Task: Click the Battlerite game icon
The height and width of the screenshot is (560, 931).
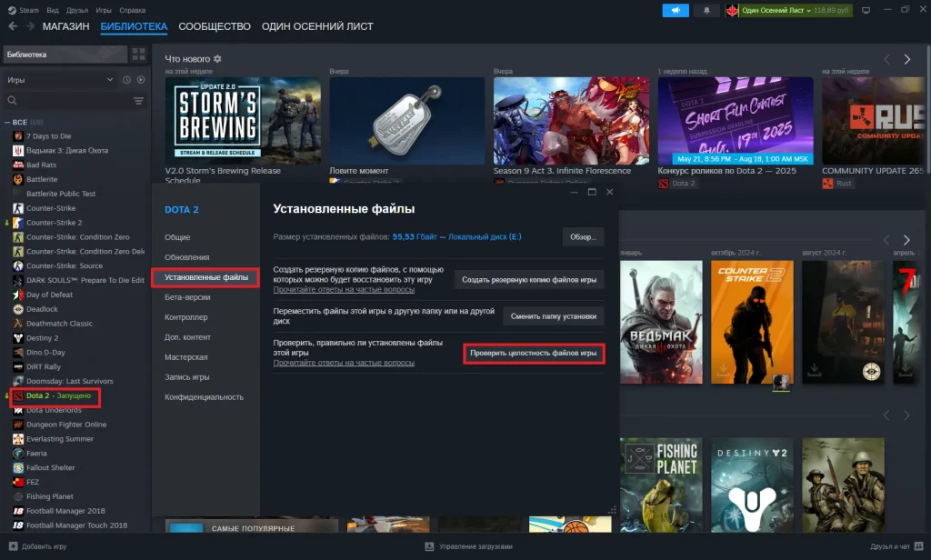Action: coord(18,179)
